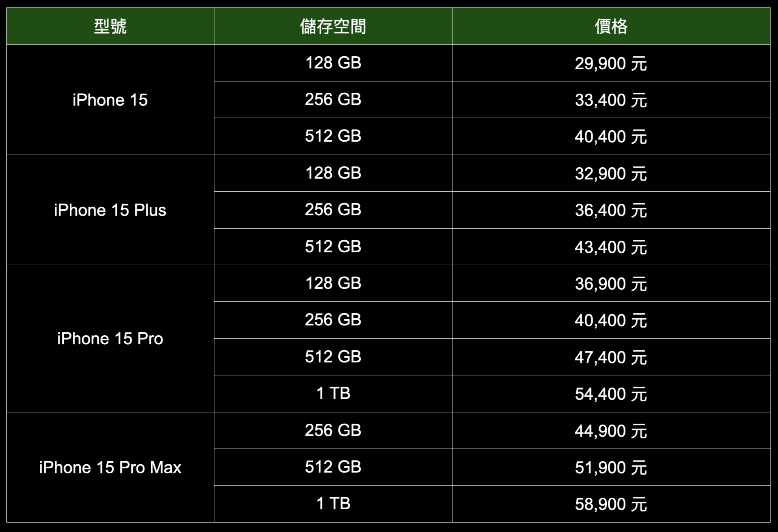Select the iPhone 15 model cell
778x532 pixels.
(x=110, y=100)
